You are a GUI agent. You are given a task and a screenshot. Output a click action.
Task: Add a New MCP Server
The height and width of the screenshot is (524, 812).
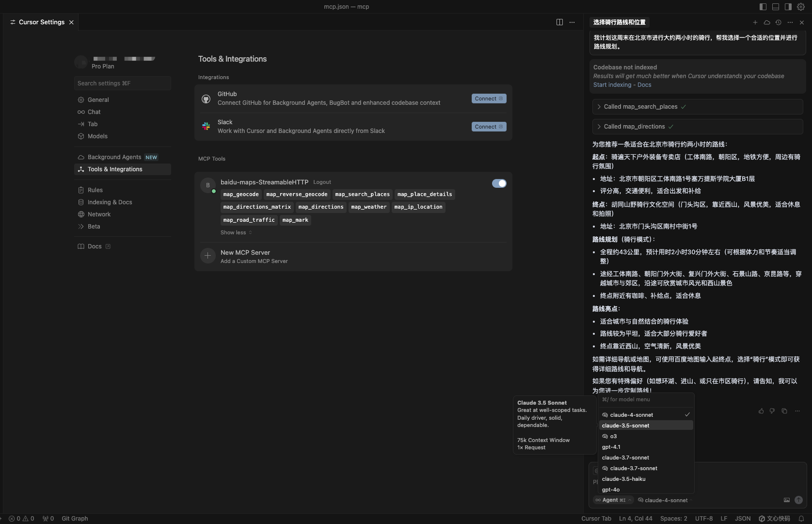point(245,256)
